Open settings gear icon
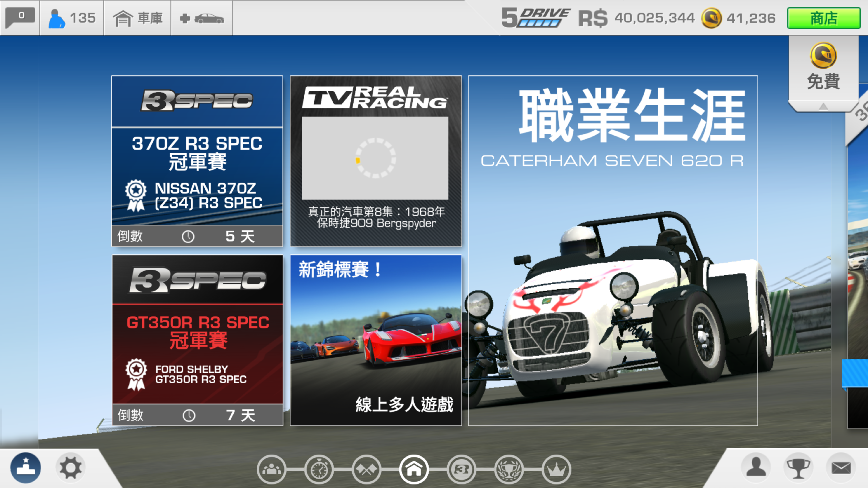 71,468
